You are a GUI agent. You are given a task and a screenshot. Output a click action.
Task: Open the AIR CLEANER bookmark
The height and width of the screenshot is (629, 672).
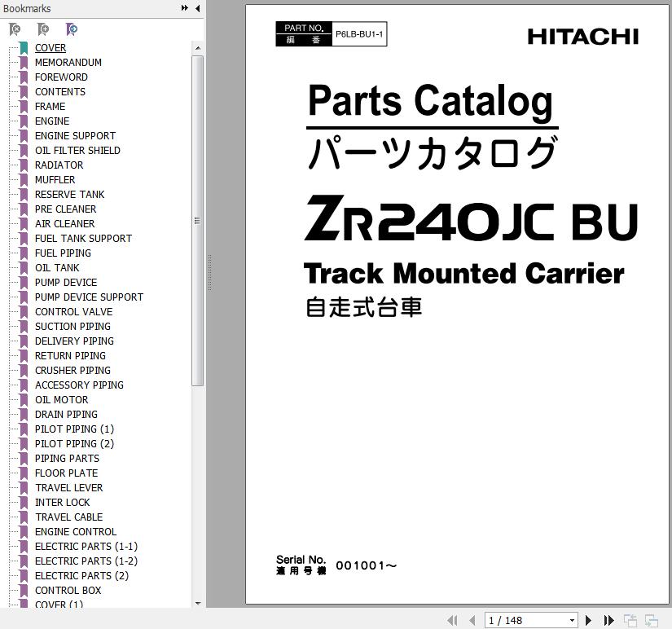click(x=64, y=224)
